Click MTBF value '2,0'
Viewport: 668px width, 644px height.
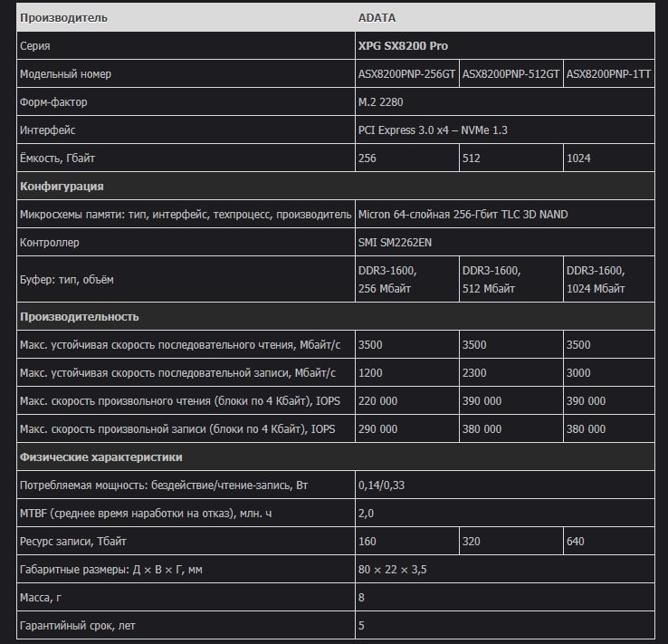click(366, 514)
